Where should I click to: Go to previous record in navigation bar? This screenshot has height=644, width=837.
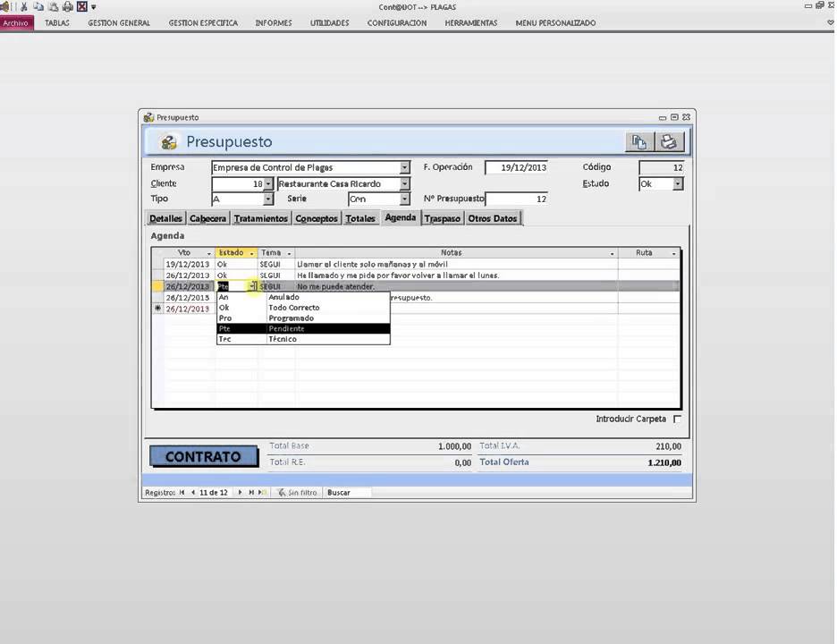tap(192, 492)
